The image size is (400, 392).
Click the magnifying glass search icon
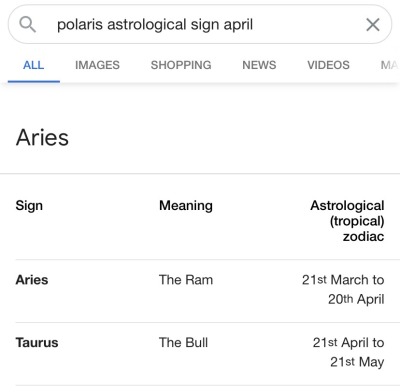(x=27, y=24)
